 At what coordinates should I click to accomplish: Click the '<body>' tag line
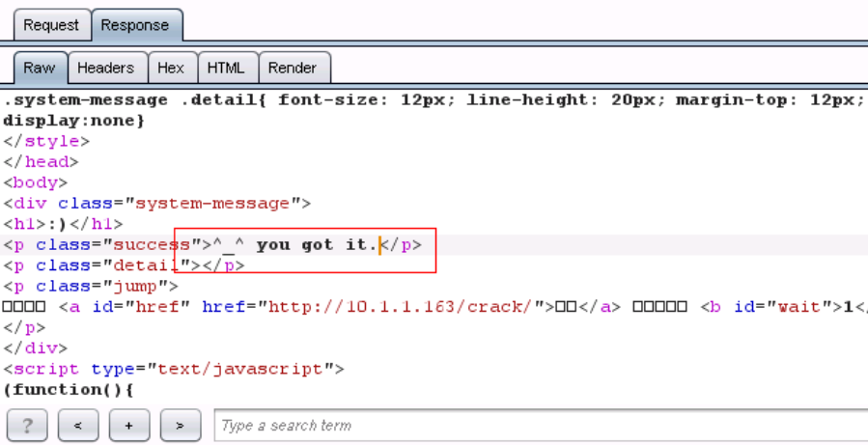(x=35, y=182)
